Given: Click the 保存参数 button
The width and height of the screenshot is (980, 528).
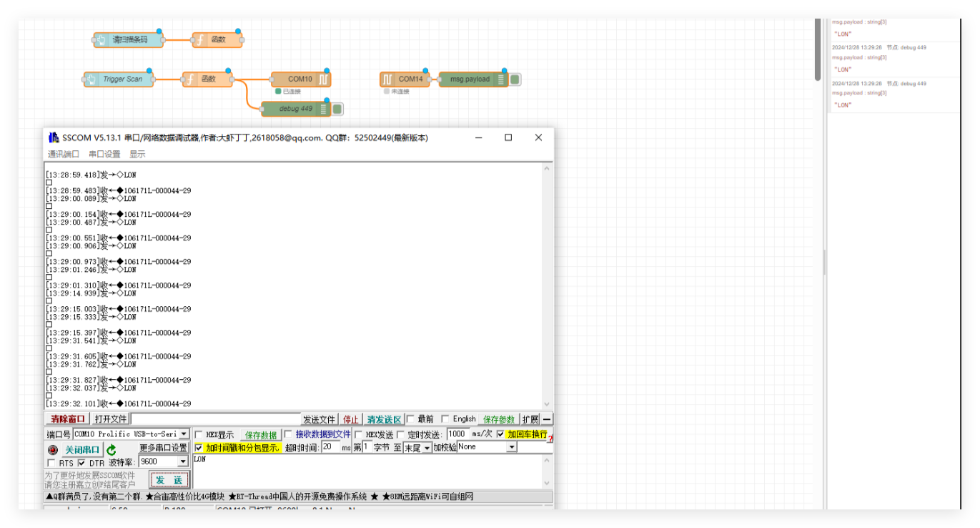Looking at the screenshot, I should point(499,419).
